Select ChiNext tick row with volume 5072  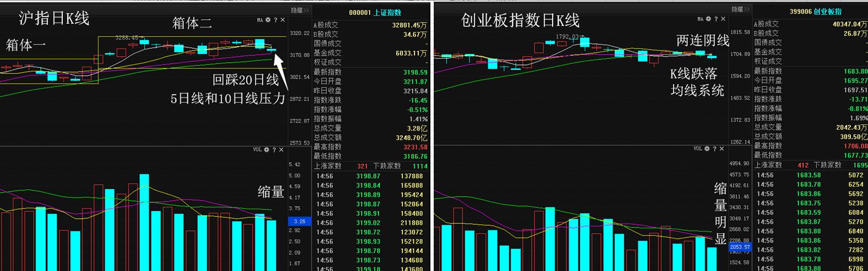(811, 175)
